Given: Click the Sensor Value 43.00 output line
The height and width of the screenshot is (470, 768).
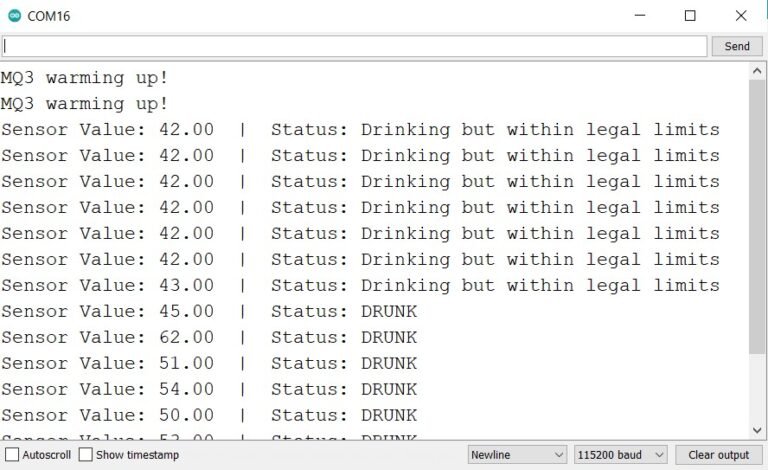Looking at the screenshot, I should (x=360, y=285).
